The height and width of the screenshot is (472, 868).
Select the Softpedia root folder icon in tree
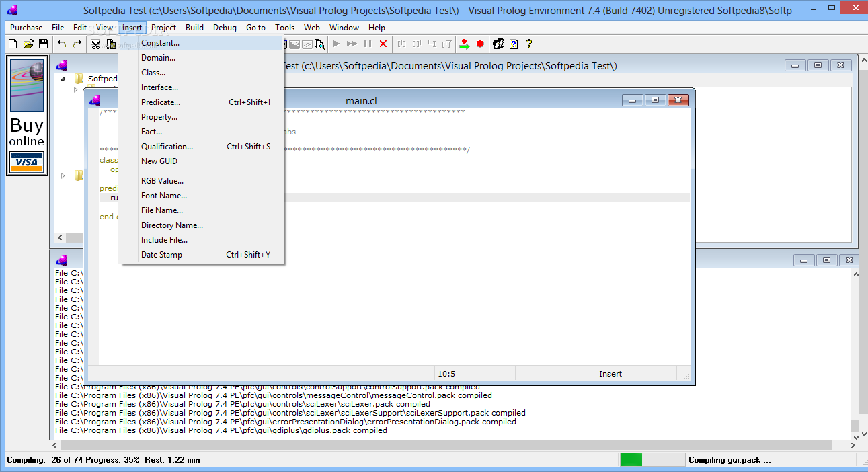[79, 79]
